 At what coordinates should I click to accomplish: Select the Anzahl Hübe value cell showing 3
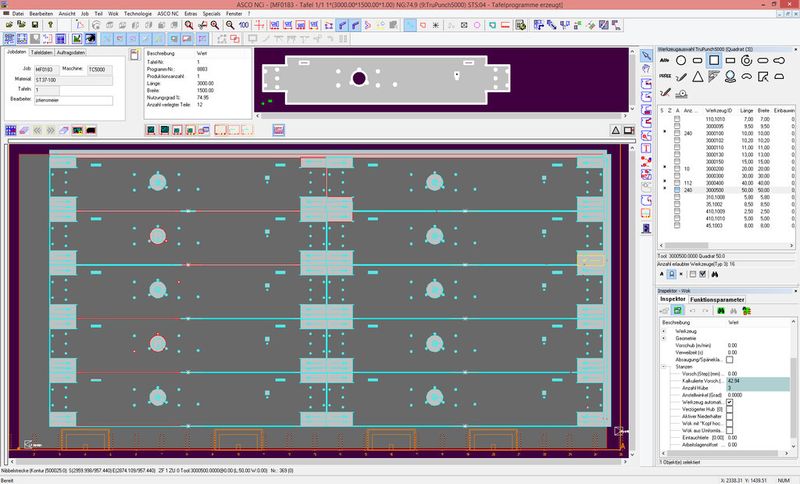(758, 388)
